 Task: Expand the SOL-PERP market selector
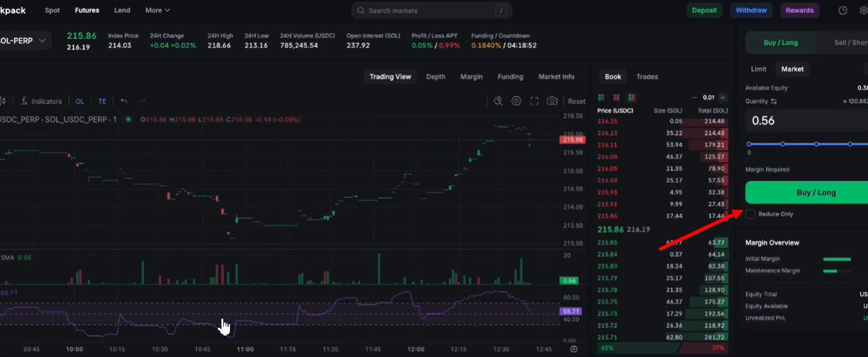(x=23, y=41)
